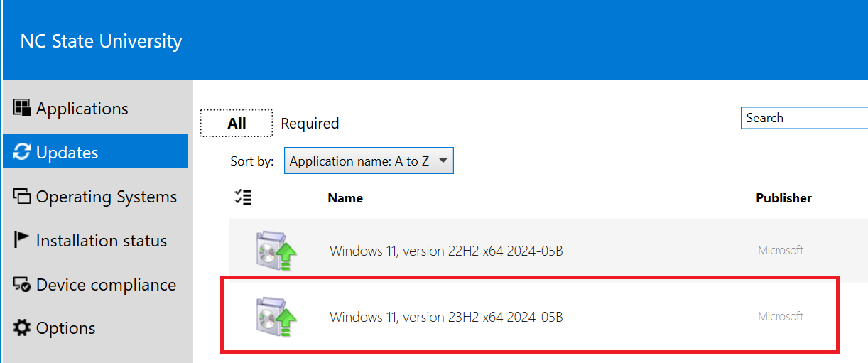This screenshot has width=868, height=363.
Task: Go to Operating Systems section label
Action: pos(107,197)
